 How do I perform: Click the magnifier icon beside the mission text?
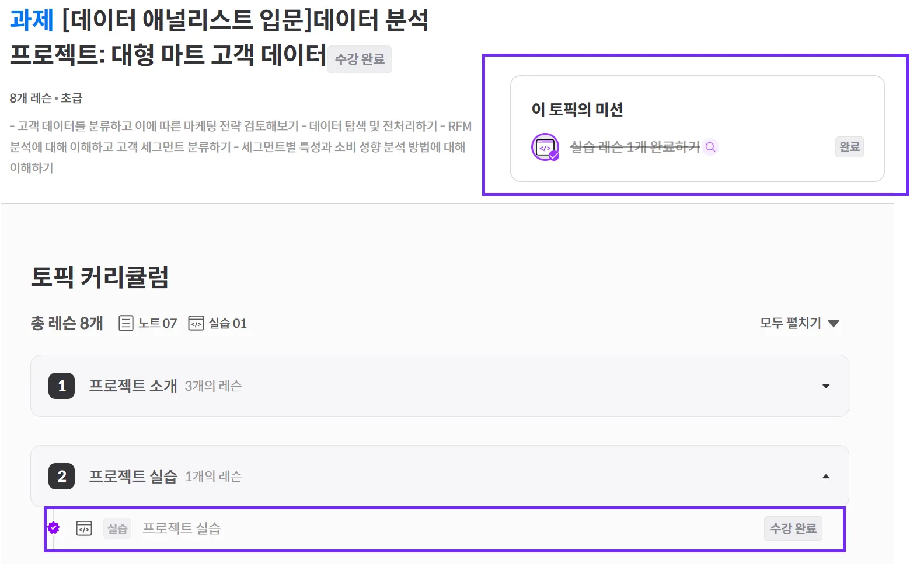pos(710,147)
